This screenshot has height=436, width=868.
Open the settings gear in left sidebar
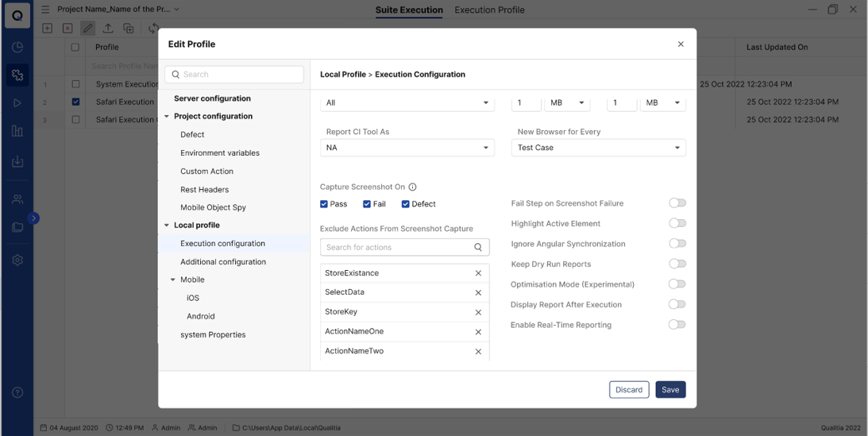click(17, 260)
